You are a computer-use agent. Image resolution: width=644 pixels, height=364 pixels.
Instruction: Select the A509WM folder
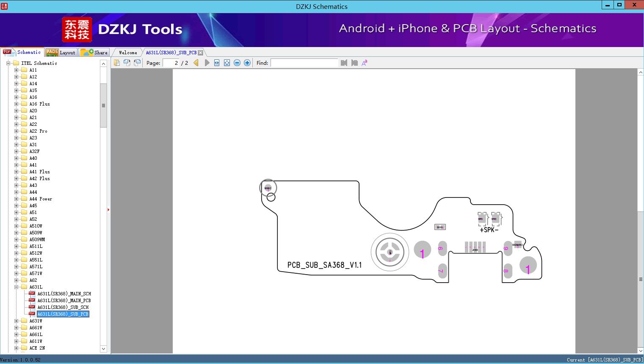tap(37, 239)
